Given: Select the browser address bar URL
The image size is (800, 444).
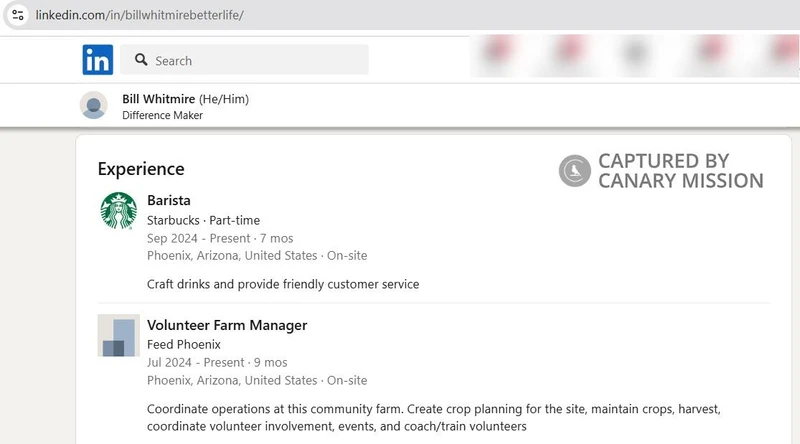Looking at the screenshot, I should (139, 15).
